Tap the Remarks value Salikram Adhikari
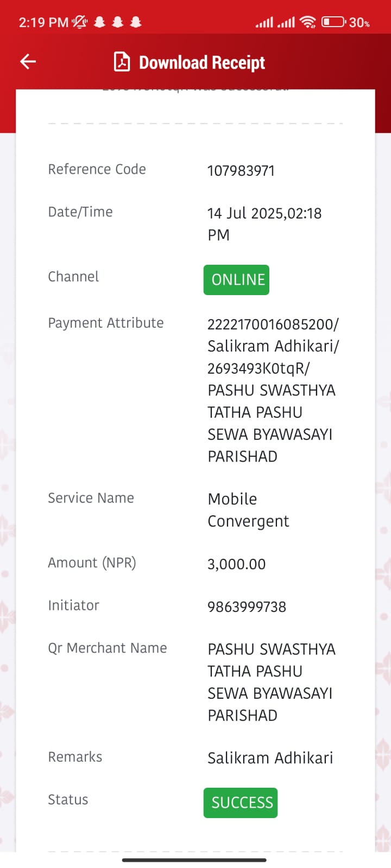The width and height of the screenshot is (391, 868). pyautogui.click(x=270, y=758)
